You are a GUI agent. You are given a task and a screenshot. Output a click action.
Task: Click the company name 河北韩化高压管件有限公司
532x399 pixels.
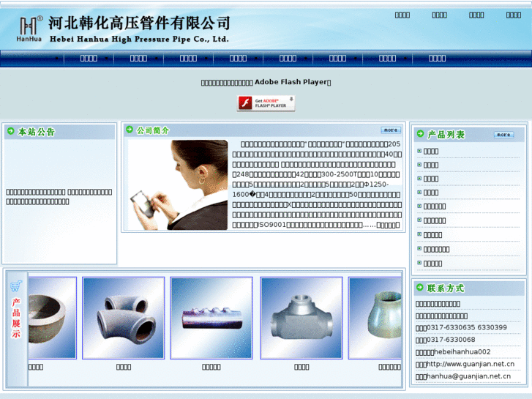click(x=139, y=23)
